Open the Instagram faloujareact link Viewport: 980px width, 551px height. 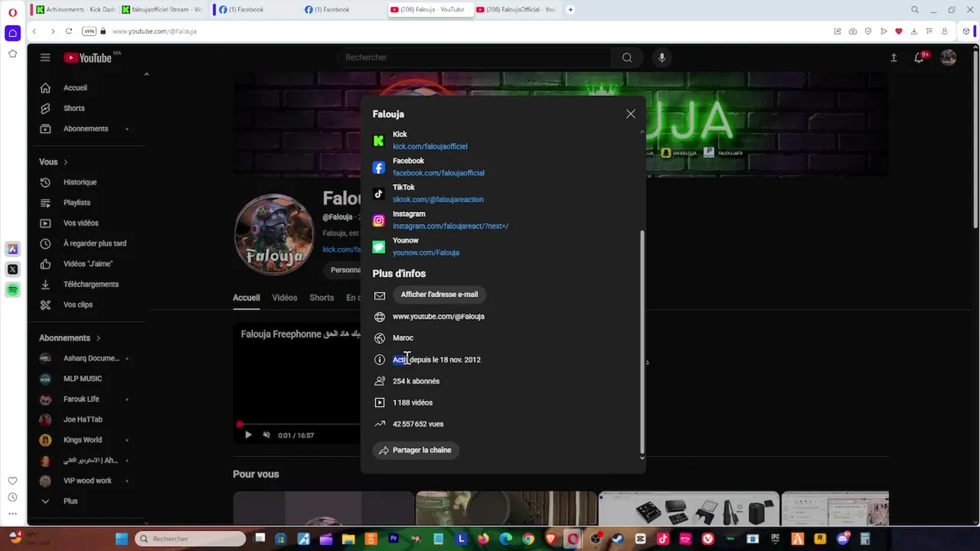pyautogui.click(x=450, y=226)
